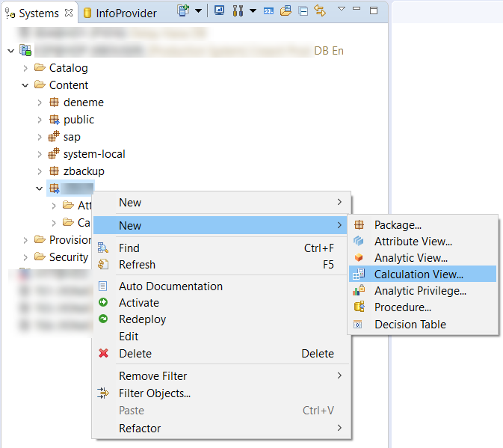503x448 pixels.
Task: Select the system-local package
Action: click(87, 154)
